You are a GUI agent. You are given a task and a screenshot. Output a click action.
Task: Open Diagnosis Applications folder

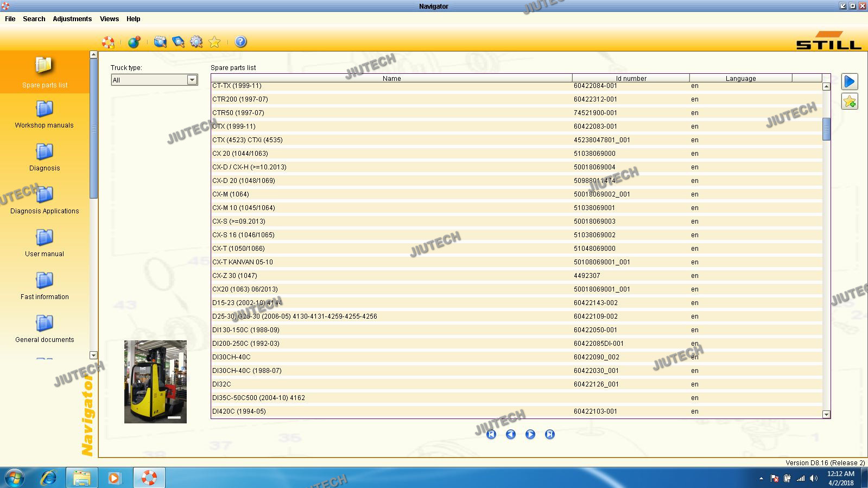click(x=45, y=200)
